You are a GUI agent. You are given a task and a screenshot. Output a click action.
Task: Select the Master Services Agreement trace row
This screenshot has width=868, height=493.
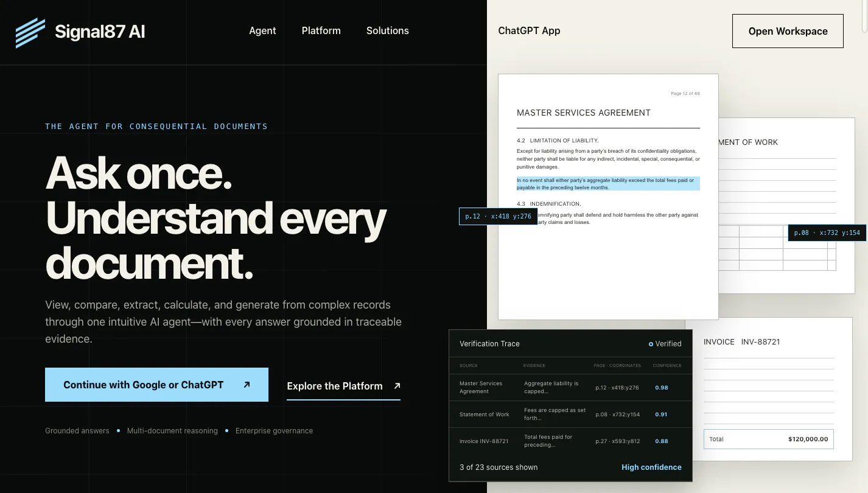pos(570,388)
